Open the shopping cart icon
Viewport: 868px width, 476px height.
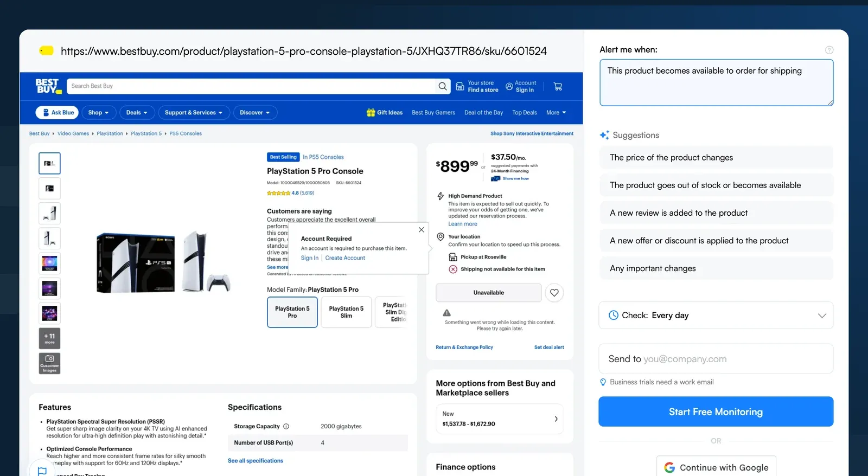click(558, 86)
